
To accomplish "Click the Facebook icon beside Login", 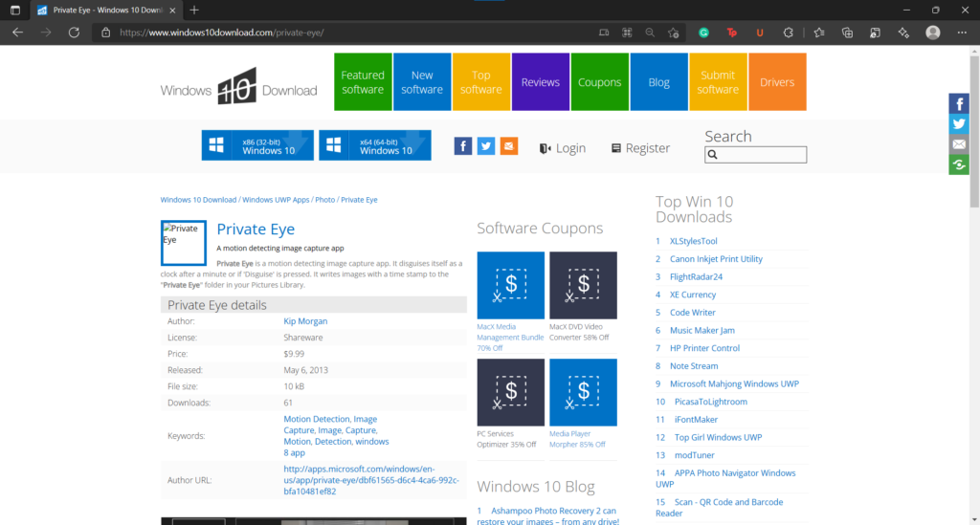I will (462, 146).
